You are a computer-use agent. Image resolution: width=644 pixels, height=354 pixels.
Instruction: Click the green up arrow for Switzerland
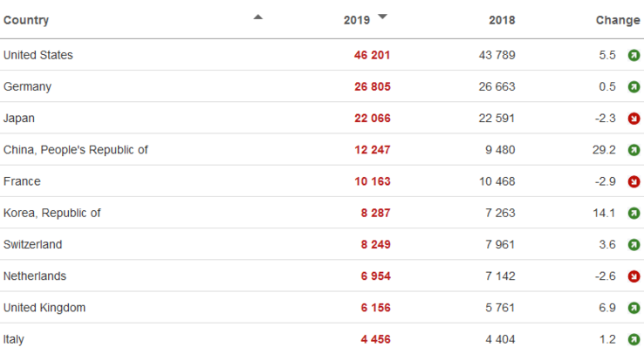pos(634,245)
